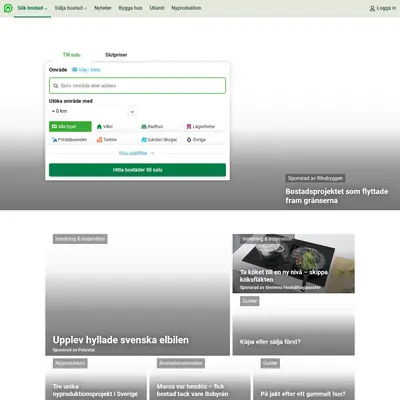Open 'Tre unika nyproduktionsprojekt i Sverige' article
This screenshot has width=400, height=400.
coord(95,390)
